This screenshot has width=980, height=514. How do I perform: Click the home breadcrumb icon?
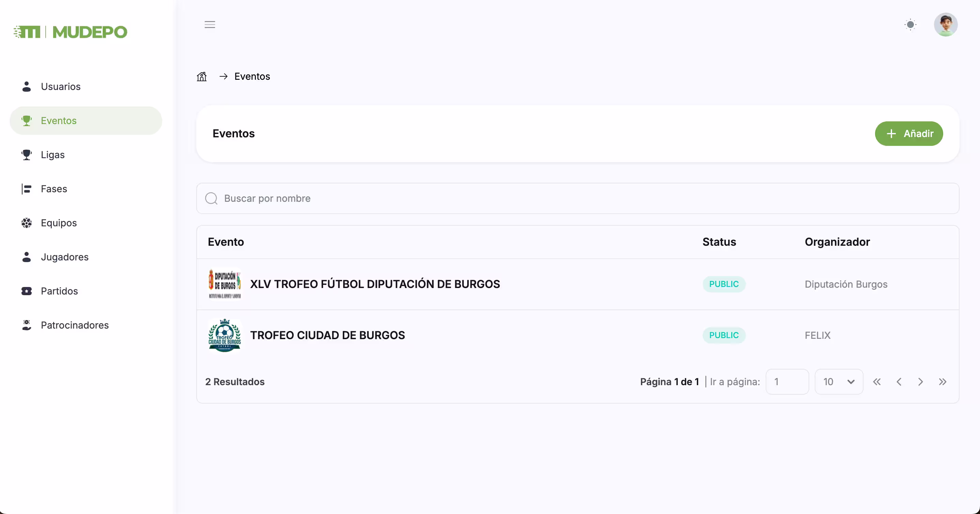pos(202,76)
